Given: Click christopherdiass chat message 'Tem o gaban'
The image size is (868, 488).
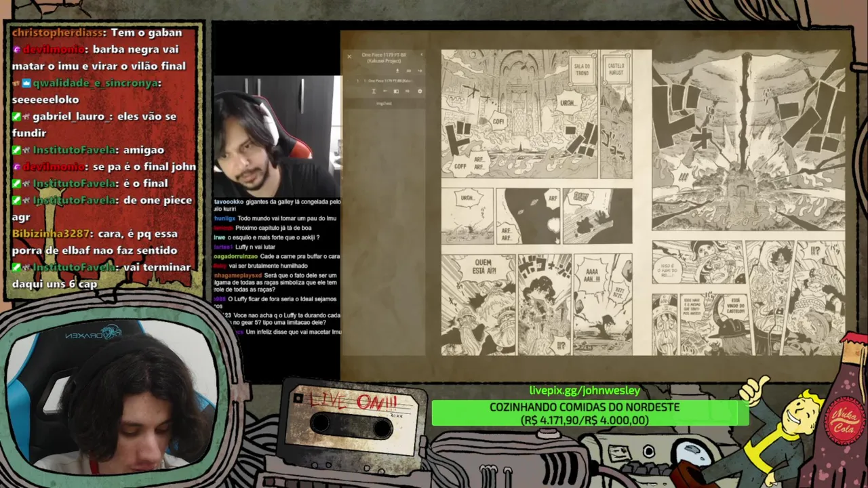Looking at the screenshot, I should click(97, 32).
